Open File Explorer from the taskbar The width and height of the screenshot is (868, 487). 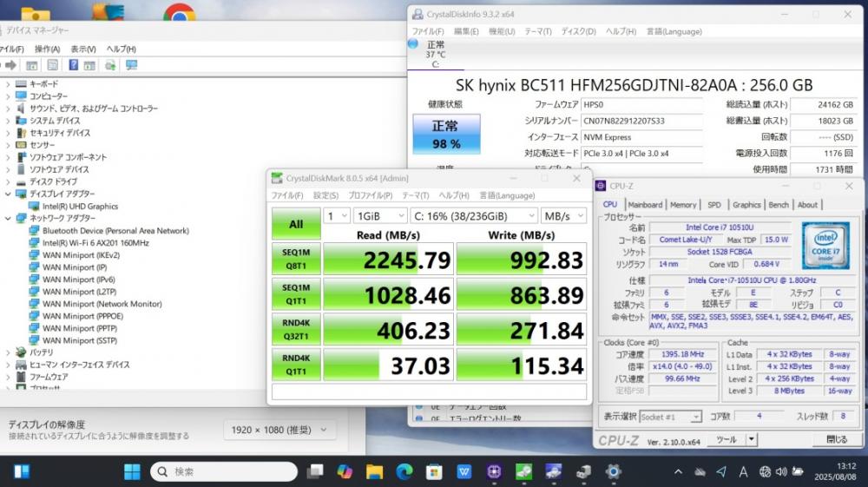point(375,471)
